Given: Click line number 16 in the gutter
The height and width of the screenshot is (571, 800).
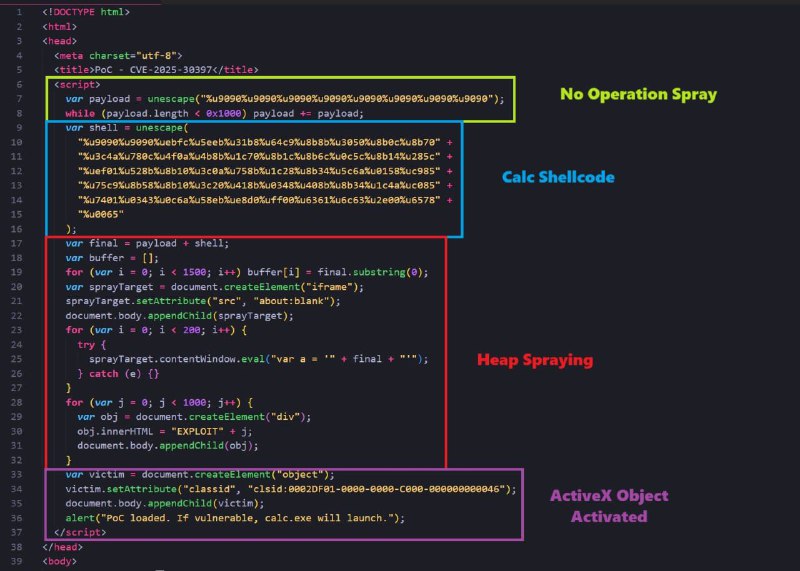Looking at the screenshot, I should click(x=16, y=229).
